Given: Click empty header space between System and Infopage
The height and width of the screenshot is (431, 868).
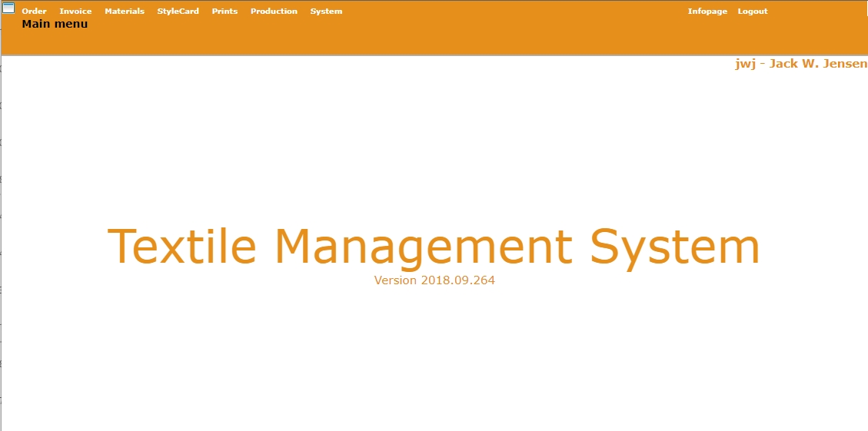Looking at the screenshot, I should tap(515, 12).
